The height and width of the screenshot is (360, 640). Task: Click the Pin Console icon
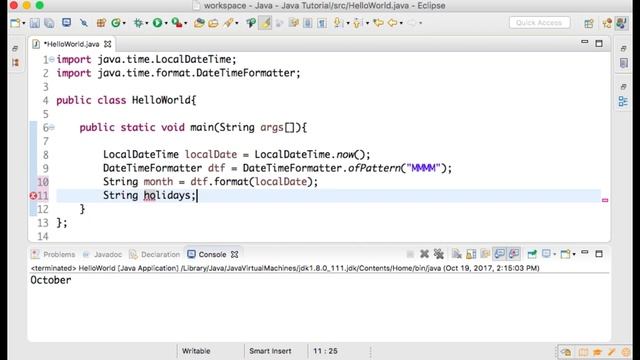532,254
